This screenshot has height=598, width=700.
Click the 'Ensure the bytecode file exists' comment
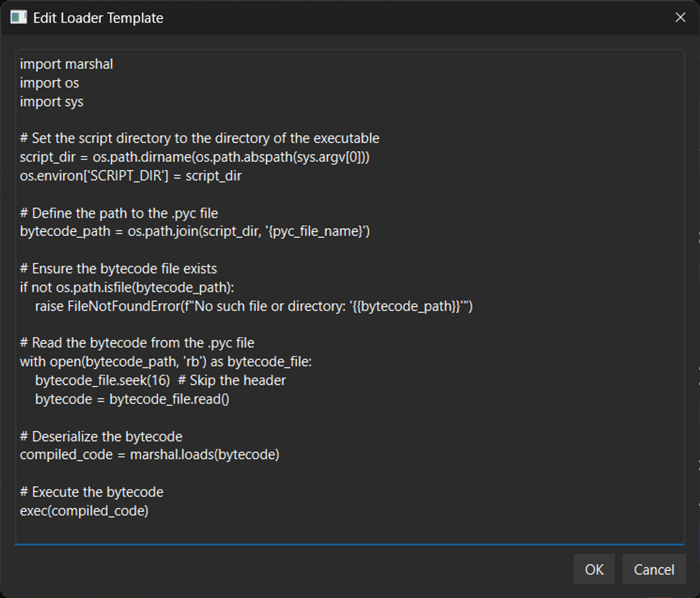118,269
